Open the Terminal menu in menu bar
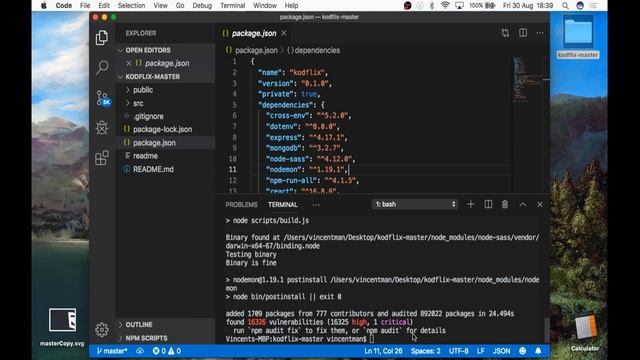 232,6
